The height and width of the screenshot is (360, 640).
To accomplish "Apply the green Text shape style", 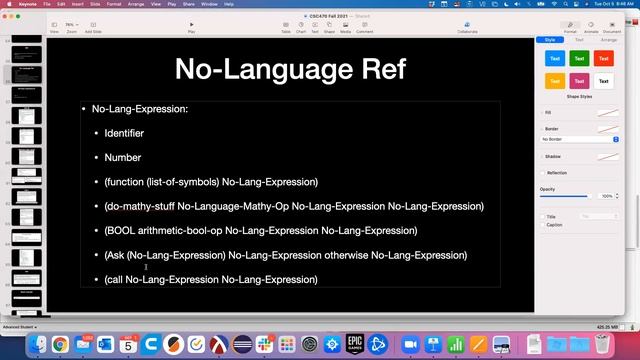I will [x=579, y=58].
